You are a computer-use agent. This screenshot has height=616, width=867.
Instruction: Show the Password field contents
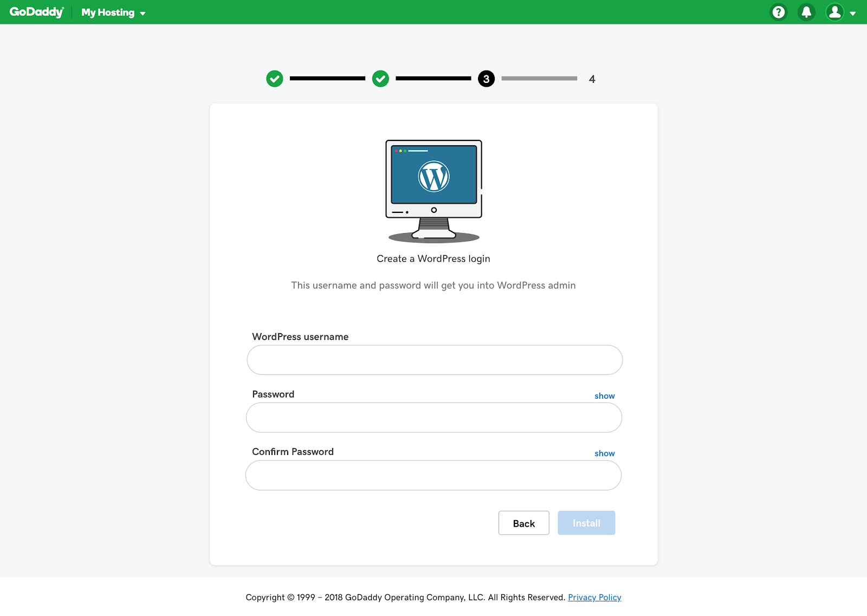click(x=605, y=396)
